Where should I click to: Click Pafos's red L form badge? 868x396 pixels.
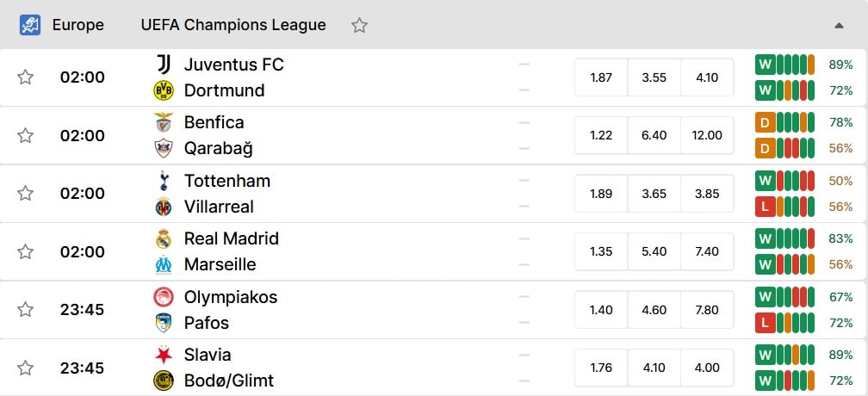coord(766,323)
